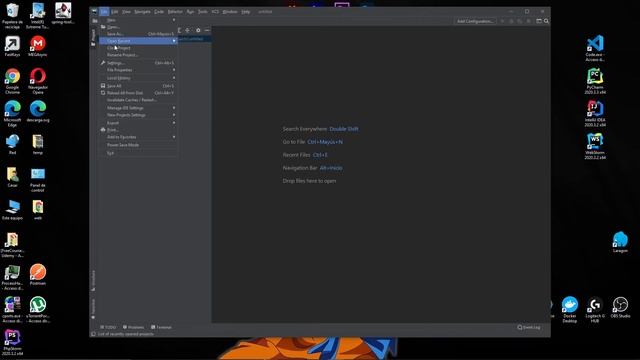Screen dimensions: 640x360
Task: Open the uTorrent desktop shortcut
Action: [x=38, y=310]
